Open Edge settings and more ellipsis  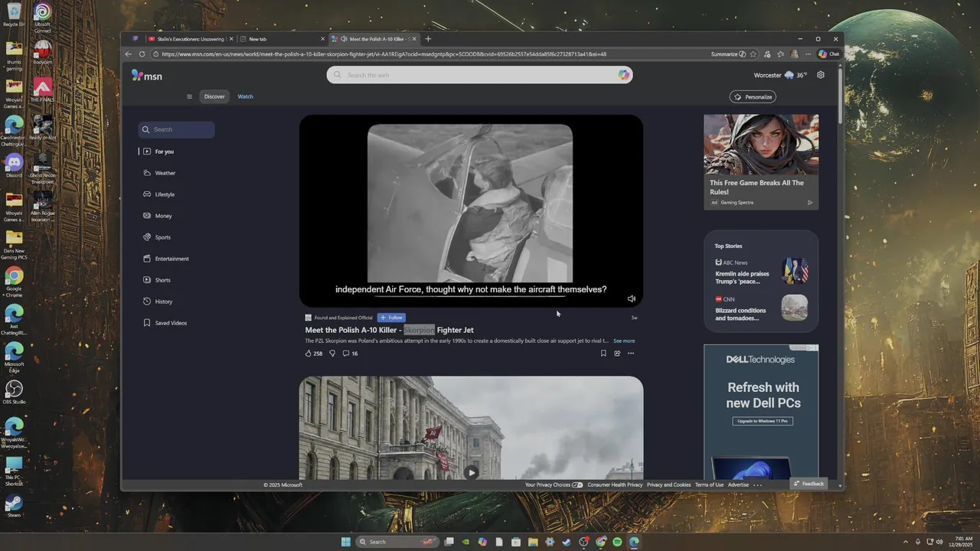[808, 54]
